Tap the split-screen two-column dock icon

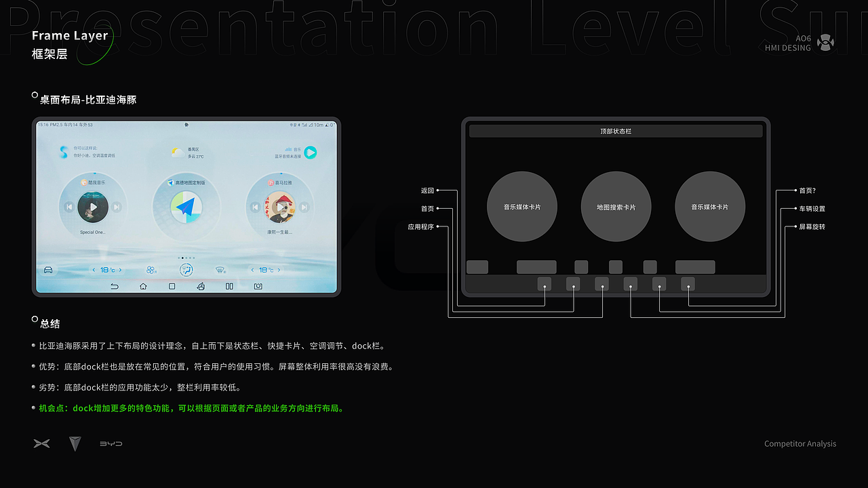tap(229, 287)
